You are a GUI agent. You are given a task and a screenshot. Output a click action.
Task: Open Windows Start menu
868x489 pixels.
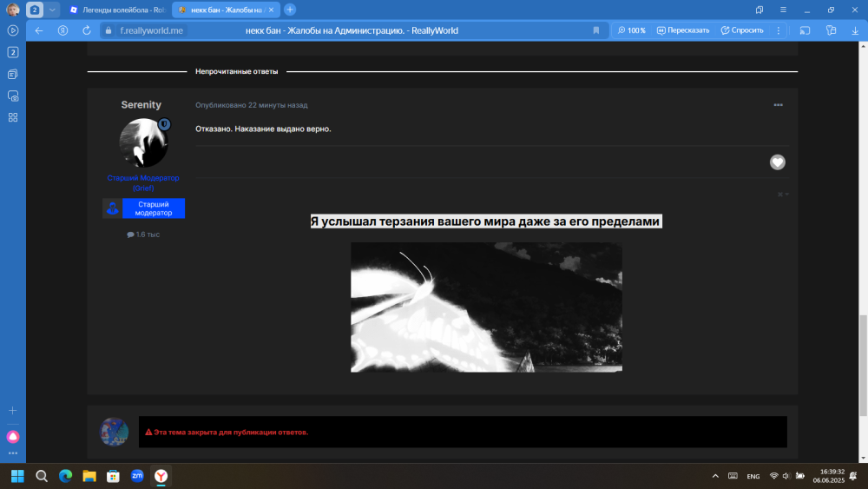[17, 476]
